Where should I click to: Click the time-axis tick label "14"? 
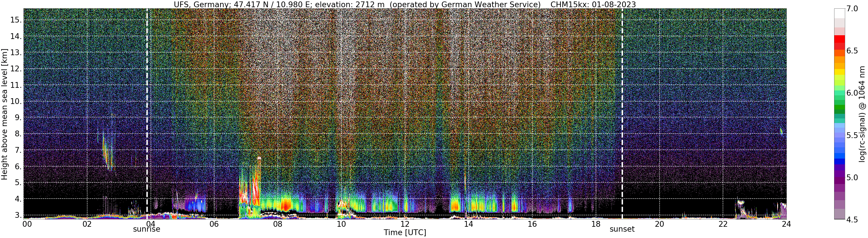click(468, 224)
